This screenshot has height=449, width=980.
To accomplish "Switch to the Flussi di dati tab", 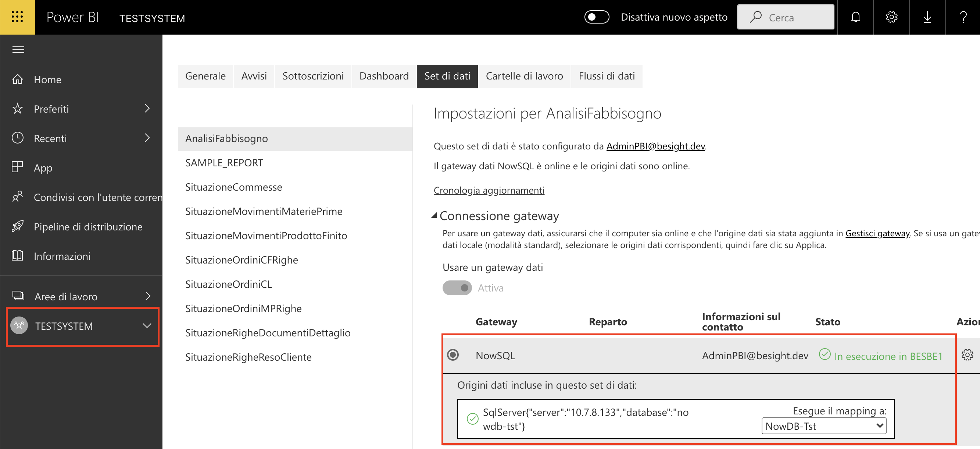I will click(607, 76).
